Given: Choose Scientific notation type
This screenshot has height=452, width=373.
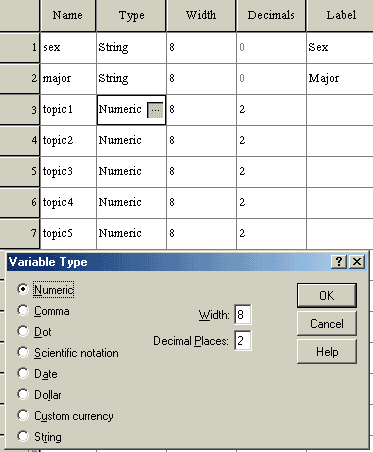Looking at the screenshot, I should pyautogui.click(x=23, y=352).
